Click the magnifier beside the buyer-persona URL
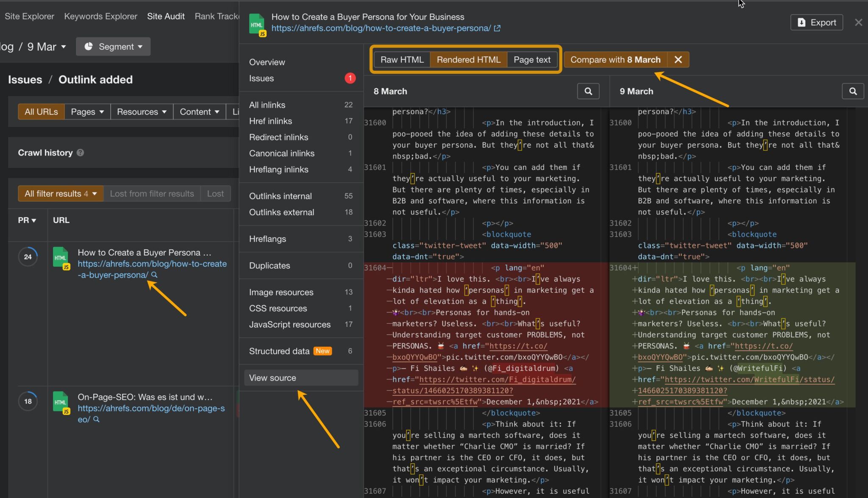 [x=154, y=275]
